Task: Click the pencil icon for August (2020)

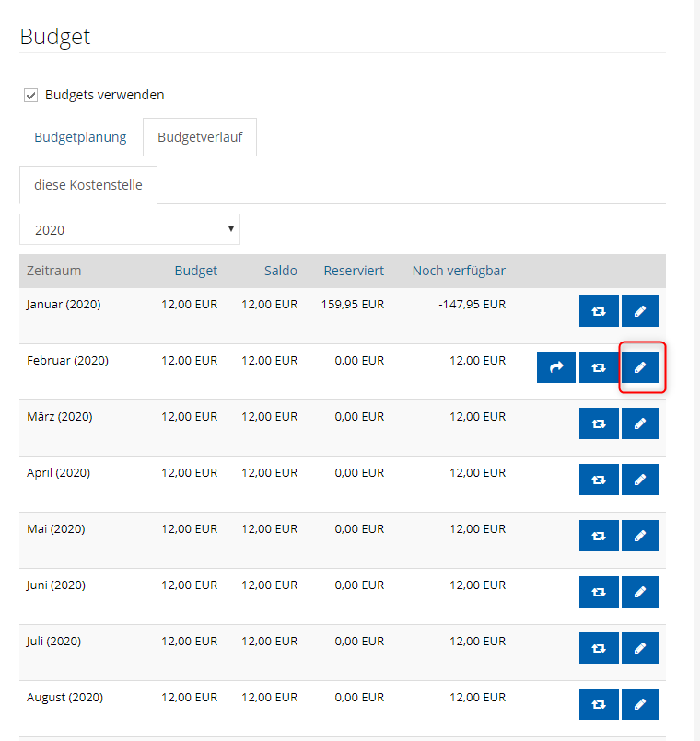Action: 640,704
